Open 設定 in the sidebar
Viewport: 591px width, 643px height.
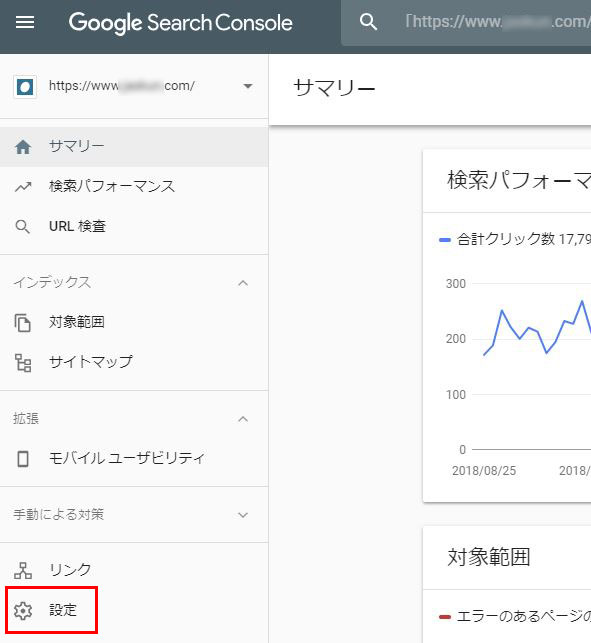(134, 610)
